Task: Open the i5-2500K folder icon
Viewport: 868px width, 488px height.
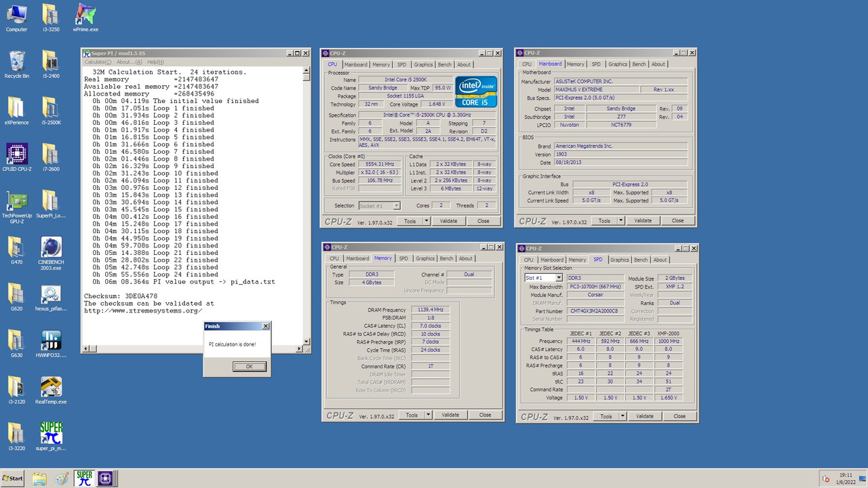Action: (x=51, y=111)
